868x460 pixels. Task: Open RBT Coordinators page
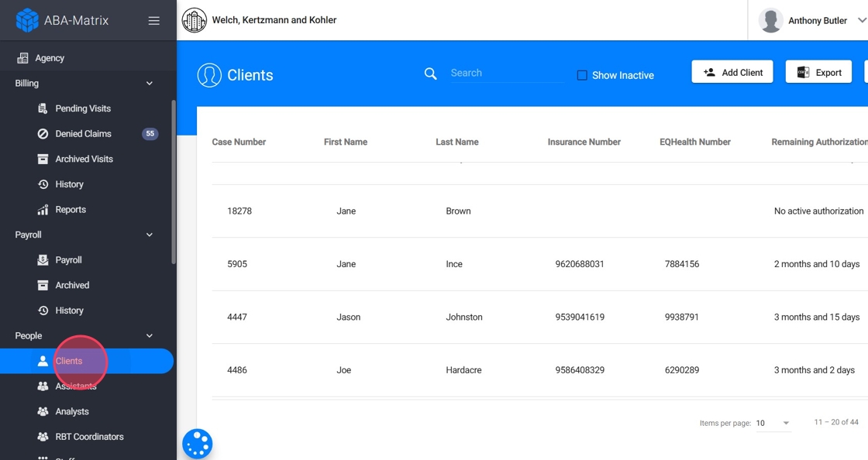[89, 437]
